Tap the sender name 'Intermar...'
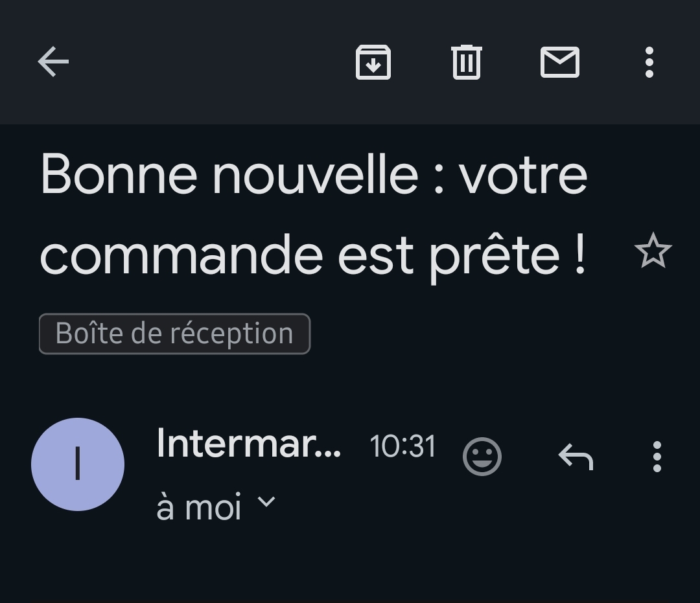 [x=249, y=444]
